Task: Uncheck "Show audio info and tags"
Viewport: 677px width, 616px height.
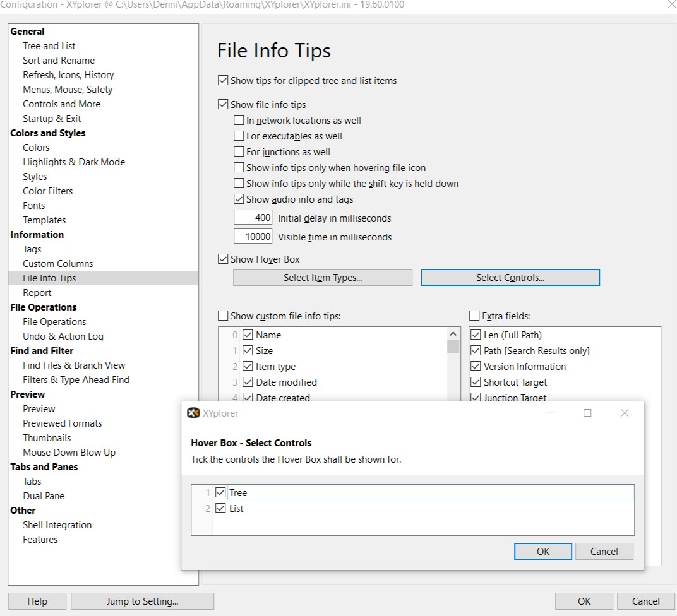Action: pyautogui.click(x=239, y=199)
